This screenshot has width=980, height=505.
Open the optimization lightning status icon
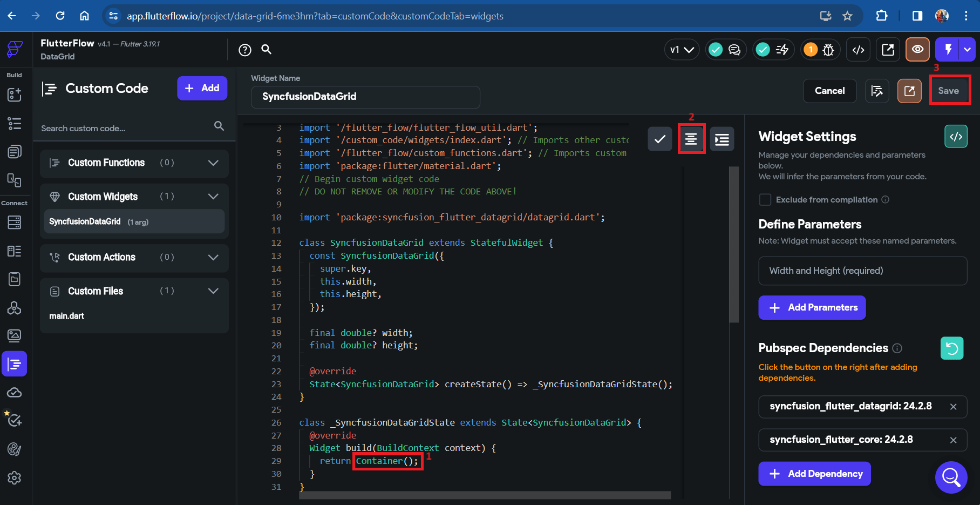pyautogui.click(x=782, y=50)
